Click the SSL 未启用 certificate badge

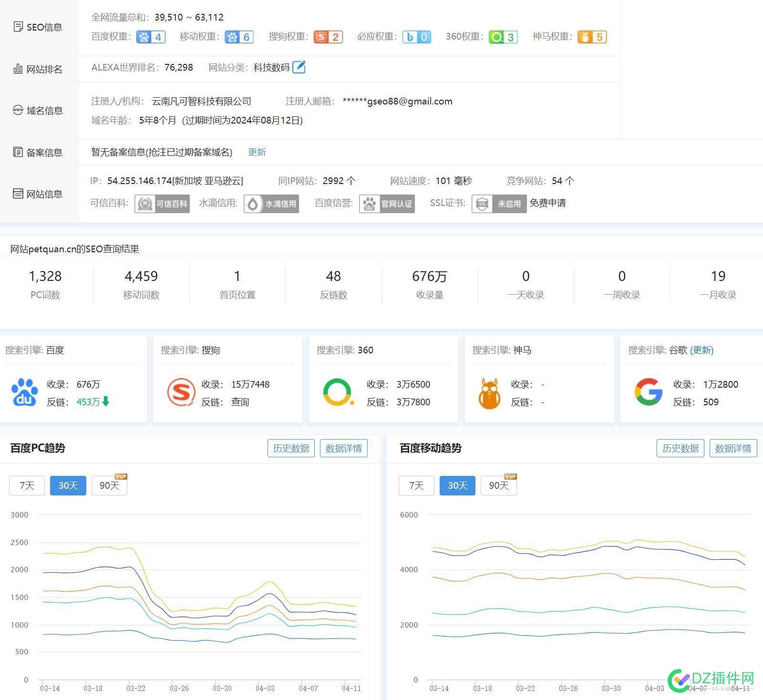499,204
